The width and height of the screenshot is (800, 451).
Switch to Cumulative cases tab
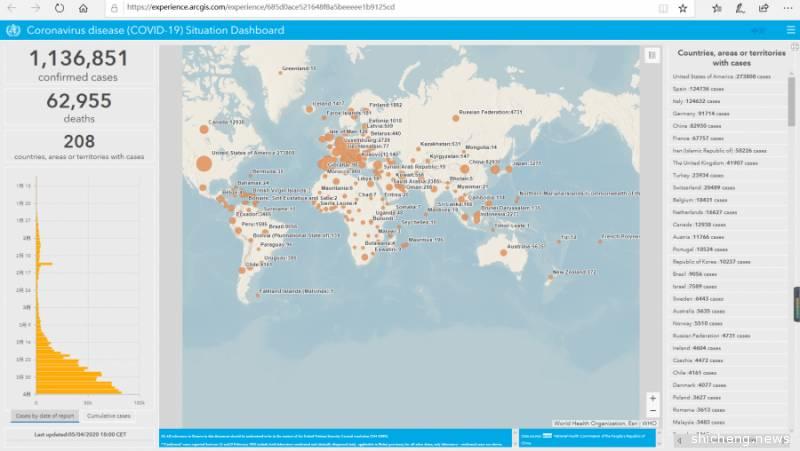coord(110,416)
